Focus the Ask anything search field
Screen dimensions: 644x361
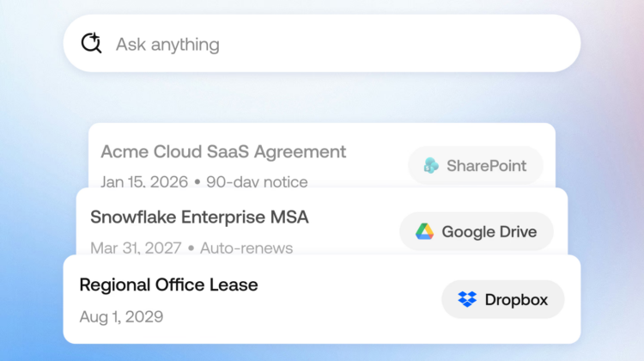pos(322,44)
